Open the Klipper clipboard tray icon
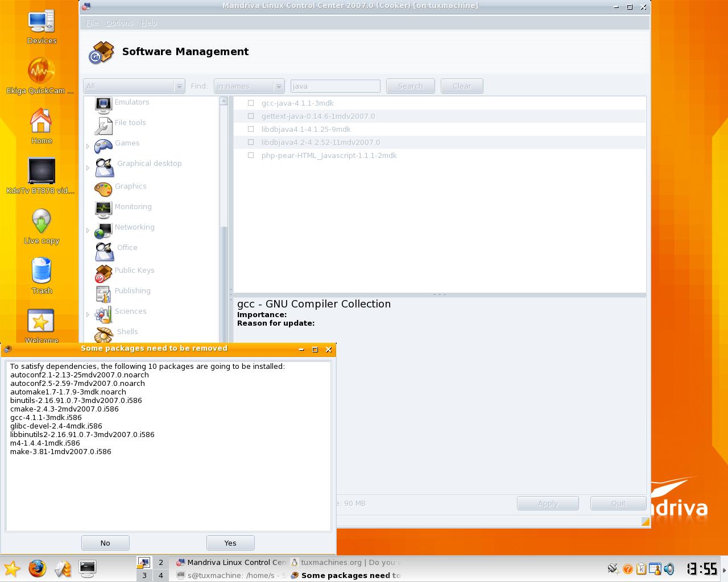 (641, 568)
